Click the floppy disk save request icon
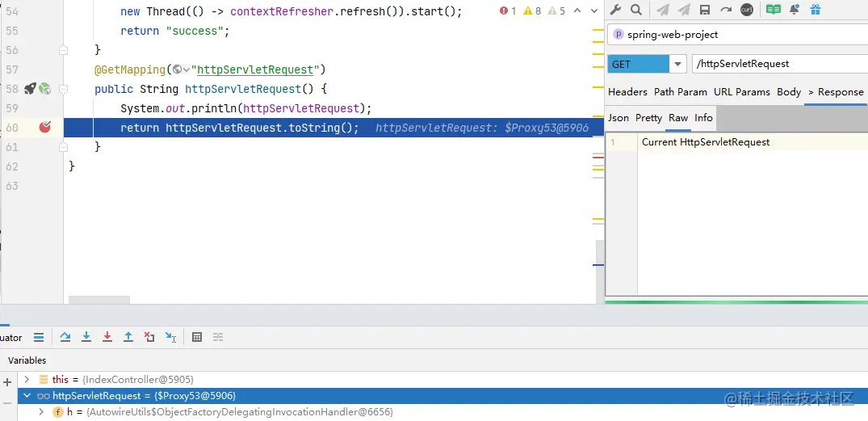This screenshot has width=868, height=421. coord(705,10)
